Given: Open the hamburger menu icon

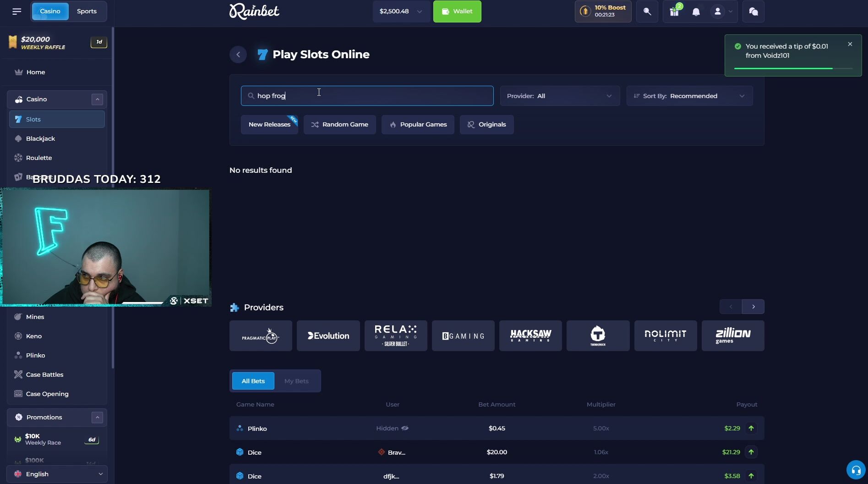Looking at the screenshot, I should coord(17,11).
